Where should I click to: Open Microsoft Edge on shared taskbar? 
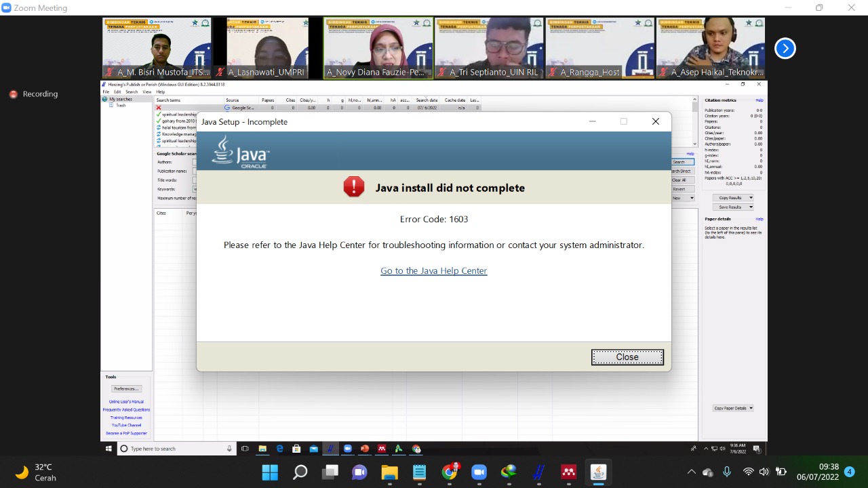pos(279,449)
